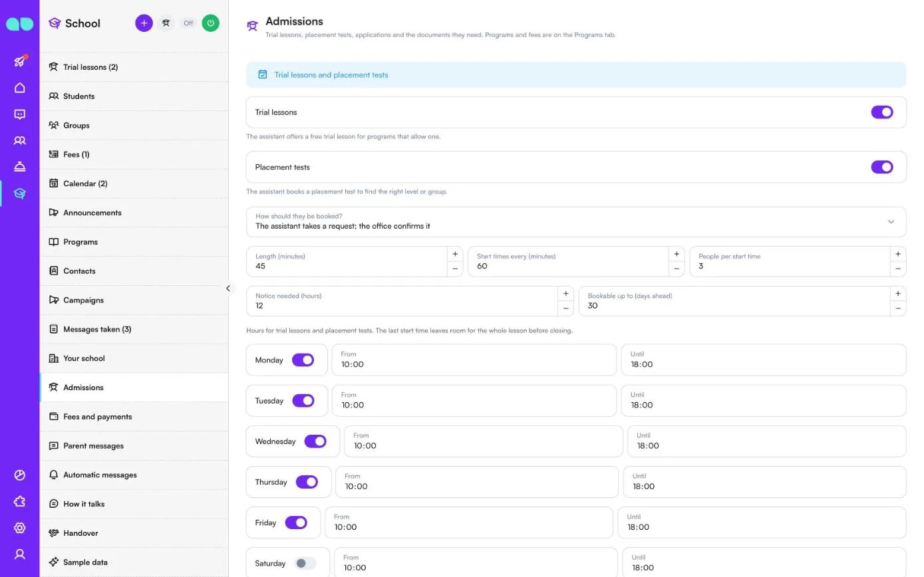Decrease Start times every (minutes)
Image resolution: width=924 pixels, height=577 pixels.
(x=677, y=269)
